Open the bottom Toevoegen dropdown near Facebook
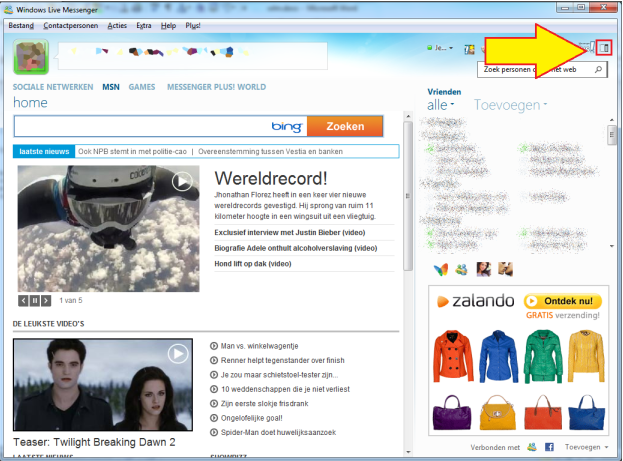The image size is (623, 461). tap(586, 447)
